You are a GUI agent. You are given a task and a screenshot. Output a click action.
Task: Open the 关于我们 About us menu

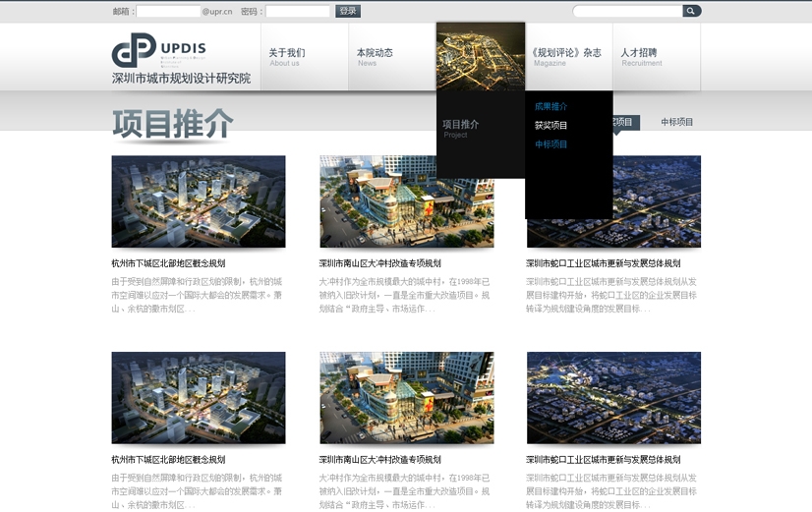click(x=287, y=57)
